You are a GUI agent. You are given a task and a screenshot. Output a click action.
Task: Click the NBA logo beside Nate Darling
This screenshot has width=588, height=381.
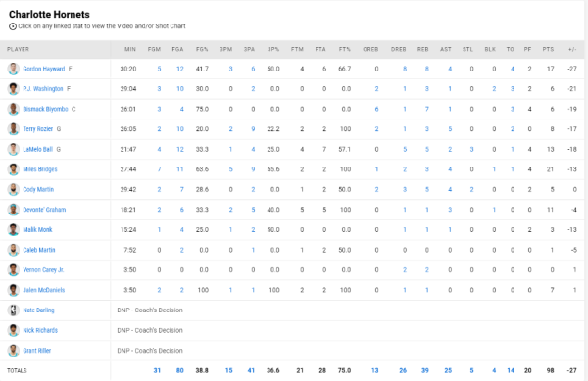click(x=13, y=310)
